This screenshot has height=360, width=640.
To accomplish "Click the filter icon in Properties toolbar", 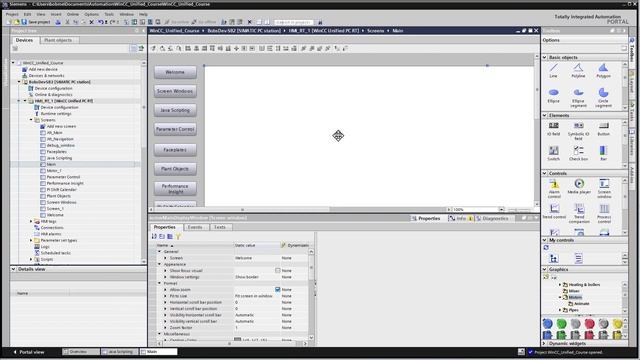I will [x=178, y=236].
